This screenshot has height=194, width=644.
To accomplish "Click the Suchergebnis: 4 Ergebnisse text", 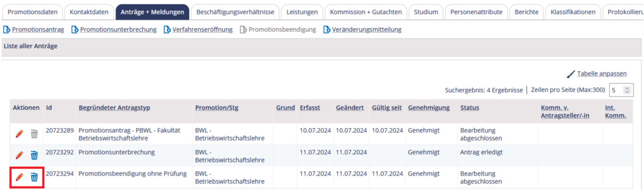I will tap(483, 90).
